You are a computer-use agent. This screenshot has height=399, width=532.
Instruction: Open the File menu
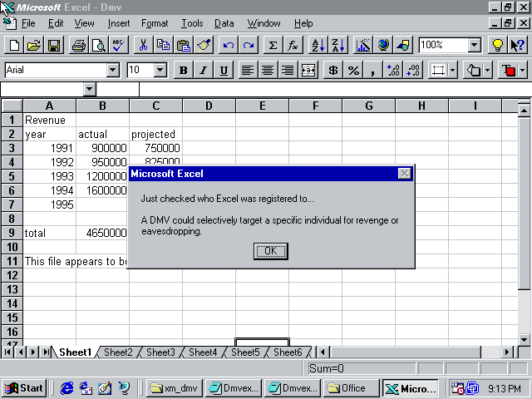pyautogui.click(x=28, y=23)
